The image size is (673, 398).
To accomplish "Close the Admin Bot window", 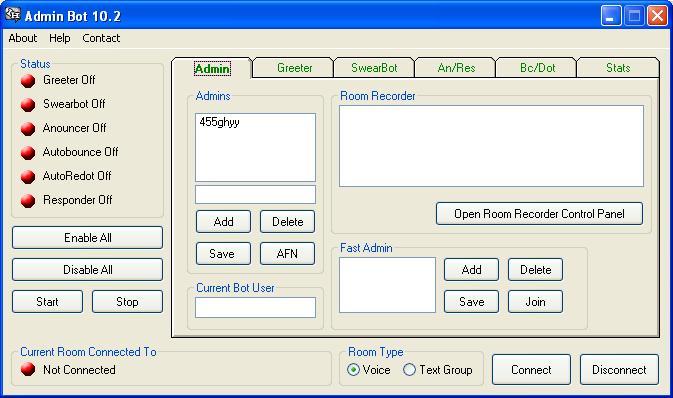I will tap(657, 16).
